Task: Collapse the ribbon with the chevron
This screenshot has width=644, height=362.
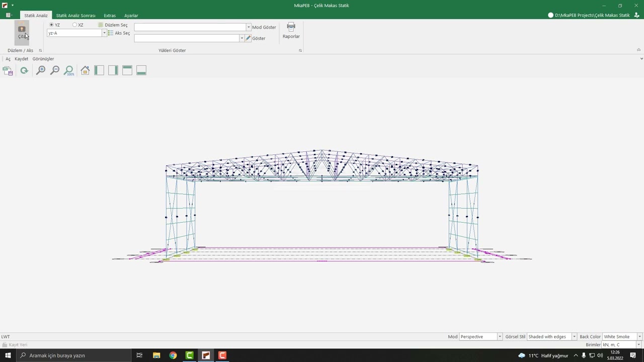Action: [x=639, y=50]
